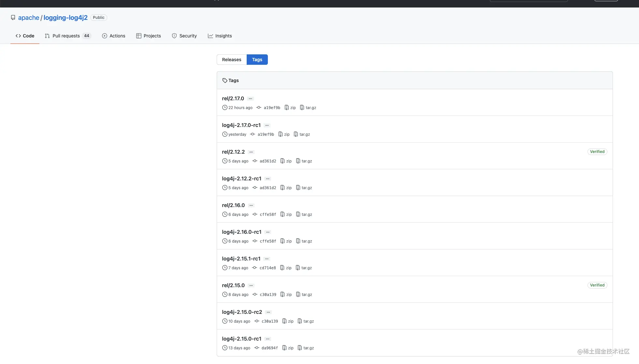Open the log4j-2.15.0-rc2 tag
Viewport: 639px width, 364px height.
coord(242,312)
